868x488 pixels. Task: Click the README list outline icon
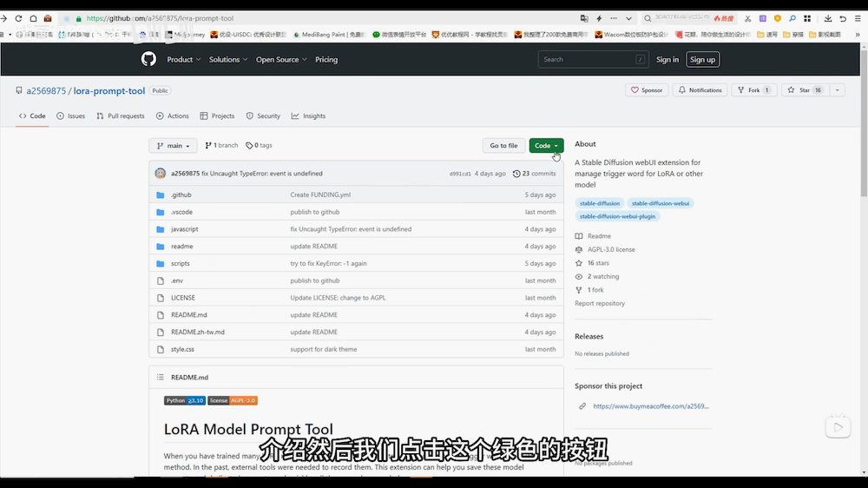pos(160,378)
